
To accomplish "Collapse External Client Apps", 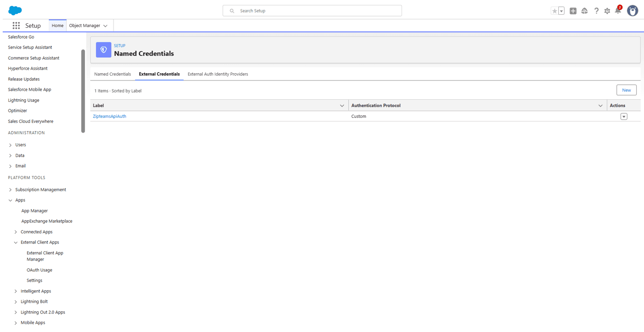I will [16, 243].
